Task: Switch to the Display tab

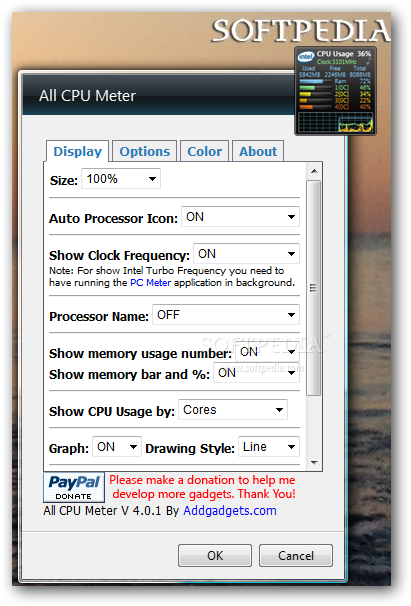Action: [77, 151]
